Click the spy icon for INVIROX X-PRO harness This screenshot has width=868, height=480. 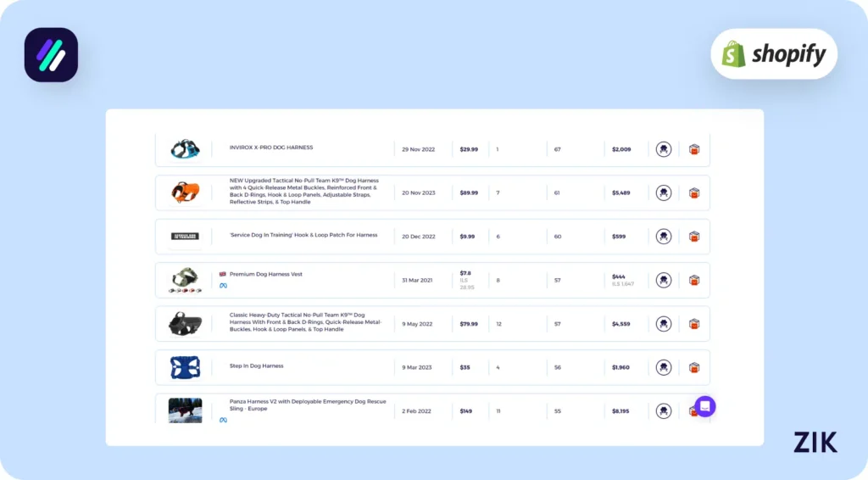(664, 149)
